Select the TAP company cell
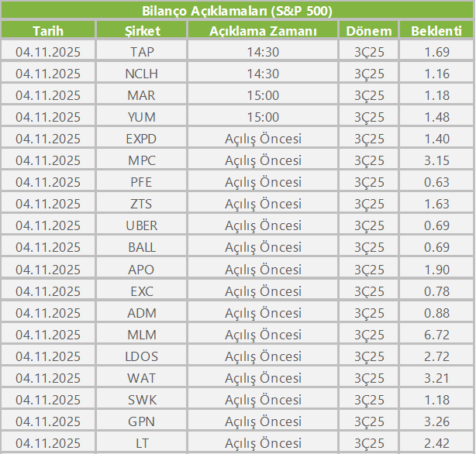Screen dimensions: 476x454 point(142,52)
